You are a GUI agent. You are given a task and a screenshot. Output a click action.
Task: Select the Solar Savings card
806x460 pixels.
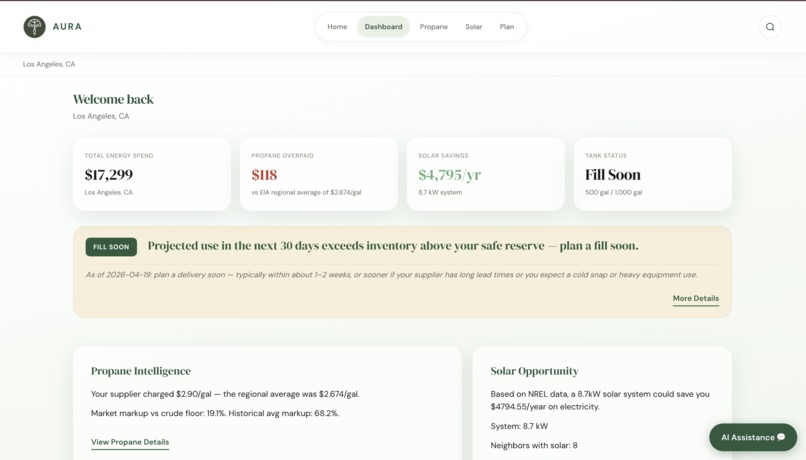tap(486, 174)
